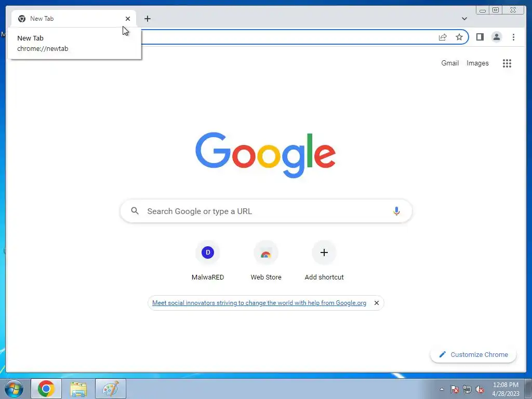The width and height of the screenshot is (532, 399).
Task: Click the Action Center flag tray icon
Action: click(x=454, y=389)
